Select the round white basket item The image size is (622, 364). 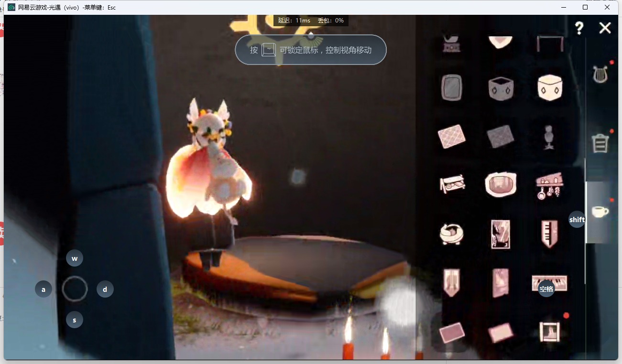[451, 234]
